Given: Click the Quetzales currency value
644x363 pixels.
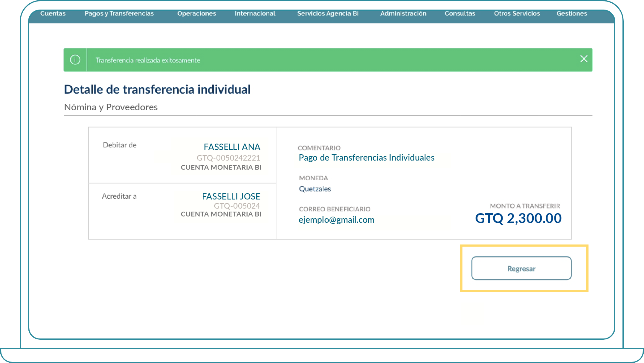Looking at the screenshot, I should (x=315, y=189).
